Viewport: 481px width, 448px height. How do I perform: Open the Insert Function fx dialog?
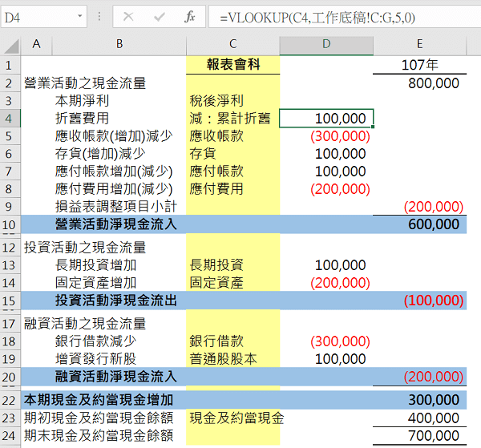(x=190, y=17)
